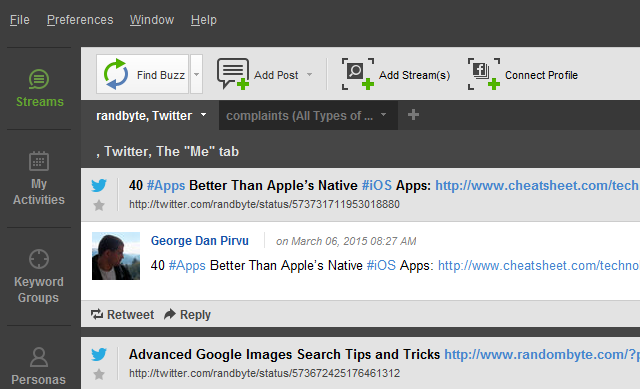Click #iOS hashtag in post header
Viewport: 640px width, 389px height.
377,186
